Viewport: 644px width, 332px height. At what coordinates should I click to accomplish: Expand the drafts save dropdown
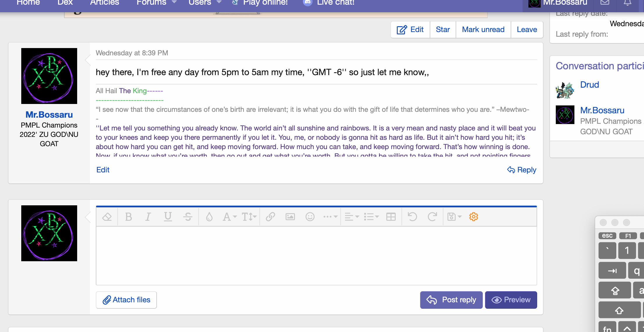coord(454,217)
